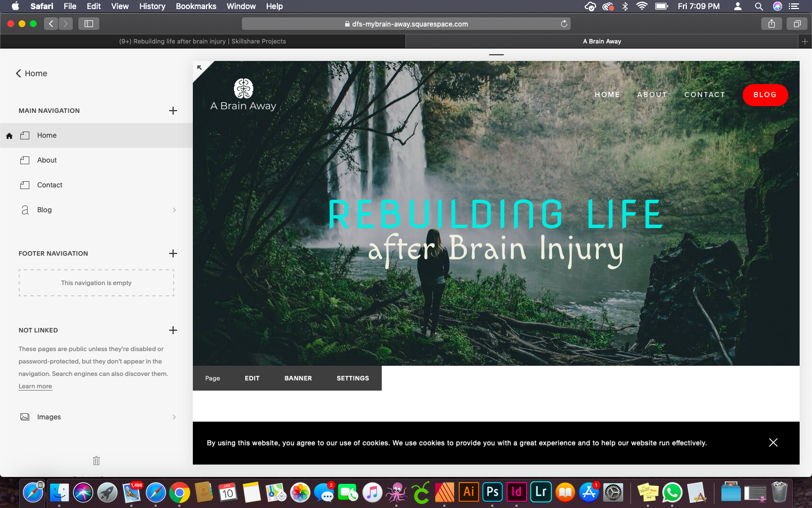
Task: Open InDesign from the dock
Action: pos(517,492)
